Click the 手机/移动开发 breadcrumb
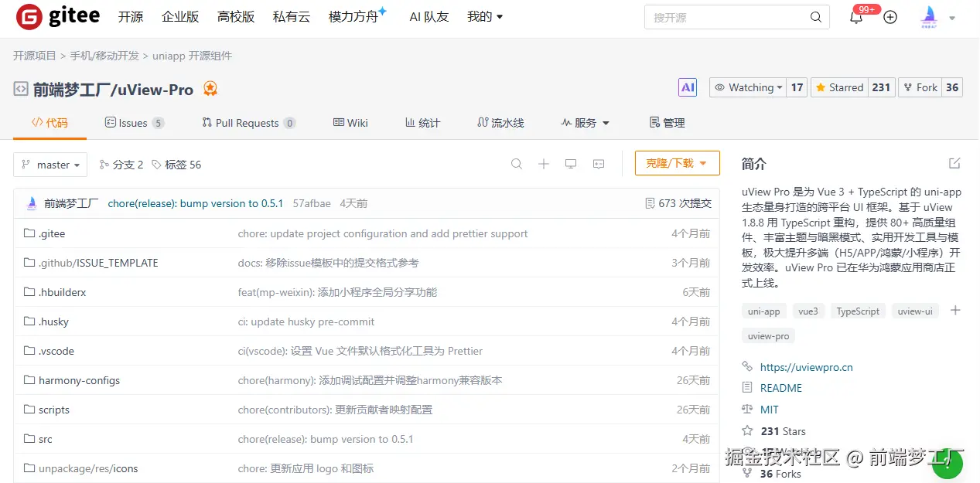The image size is (980, 483). pyautogui.click(x=104, y=56)
